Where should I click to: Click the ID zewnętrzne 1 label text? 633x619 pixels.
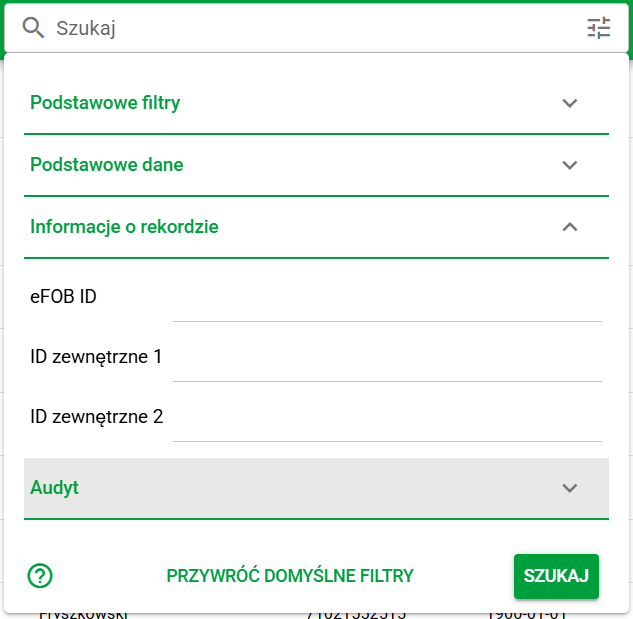pyautogui.click(x=96, y=357)
